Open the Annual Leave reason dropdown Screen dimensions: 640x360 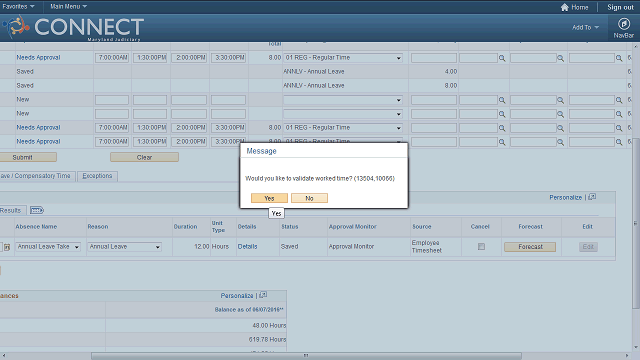pos(124,247)
